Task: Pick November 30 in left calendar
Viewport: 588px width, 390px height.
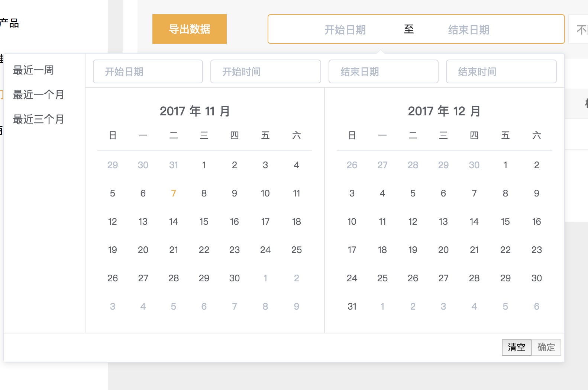Action: pyautogui.click(x=235, y=278)
